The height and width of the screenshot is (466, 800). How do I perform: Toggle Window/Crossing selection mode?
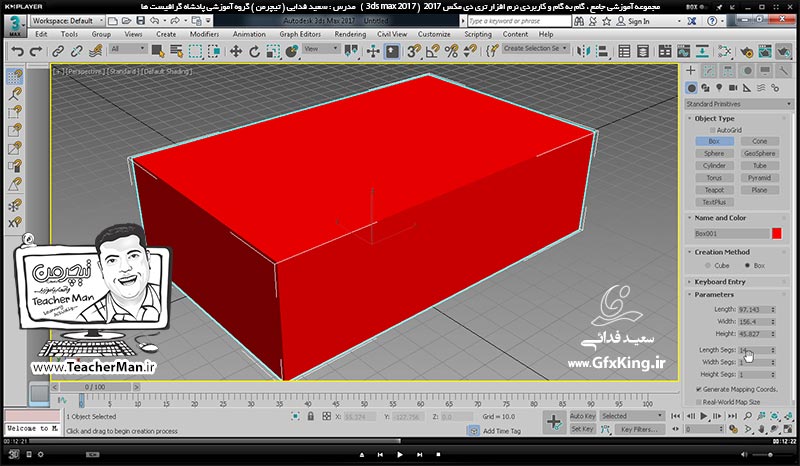tap(214, 52)
